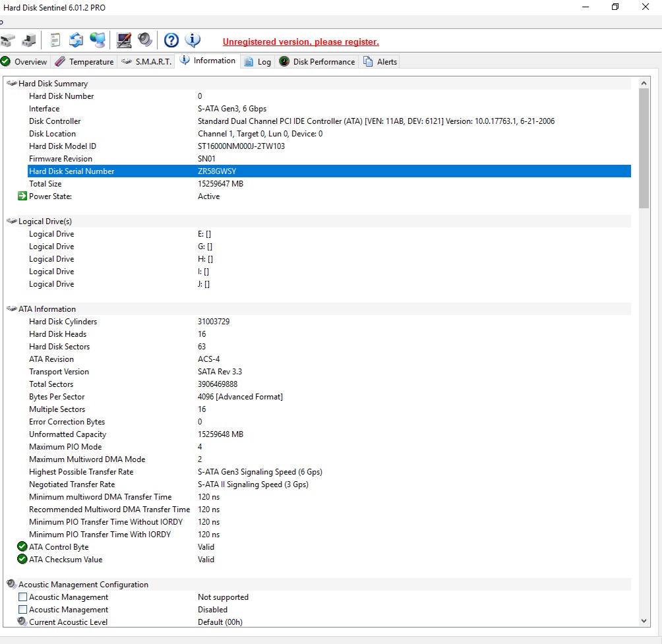The height and width of the screenshot is (644, 662).
Task: Select the Bytes Per Sector row
Action: click(329, 397)
